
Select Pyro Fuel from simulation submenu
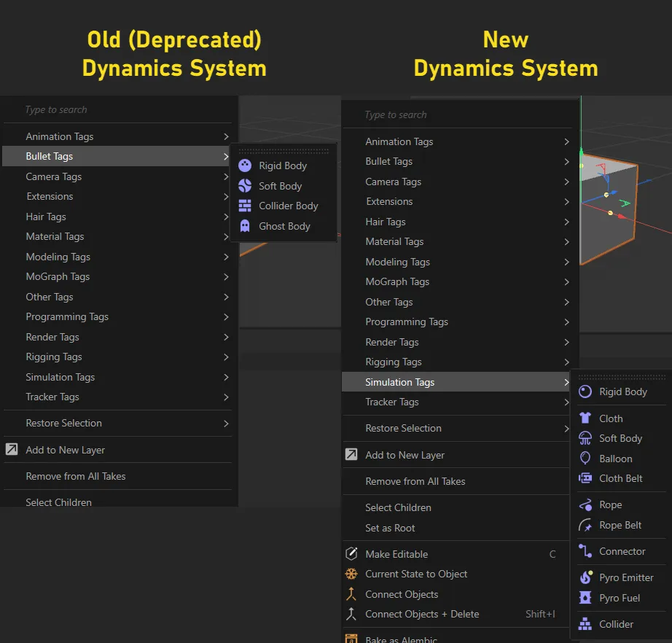[x=620, y=598]
